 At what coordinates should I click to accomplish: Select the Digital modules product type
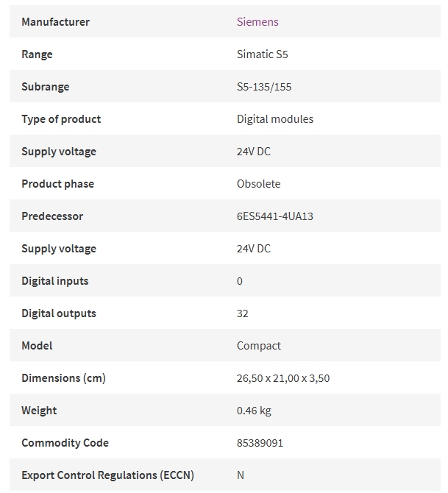pos(275,119)
